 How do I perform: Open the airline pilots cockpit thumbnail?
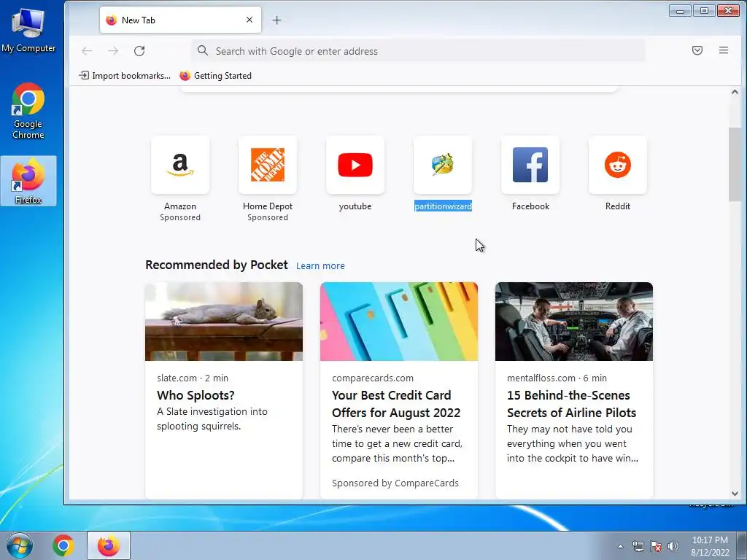point(574,322)
